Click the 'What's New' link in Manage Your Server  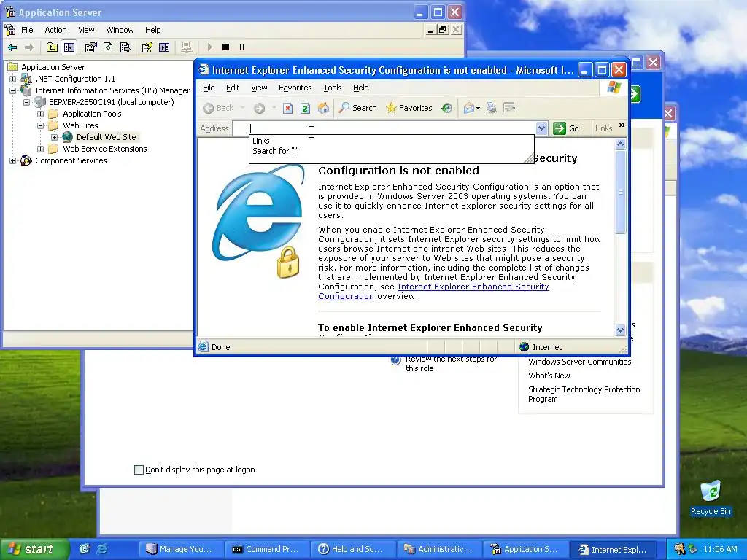click(x=549, y=376)
